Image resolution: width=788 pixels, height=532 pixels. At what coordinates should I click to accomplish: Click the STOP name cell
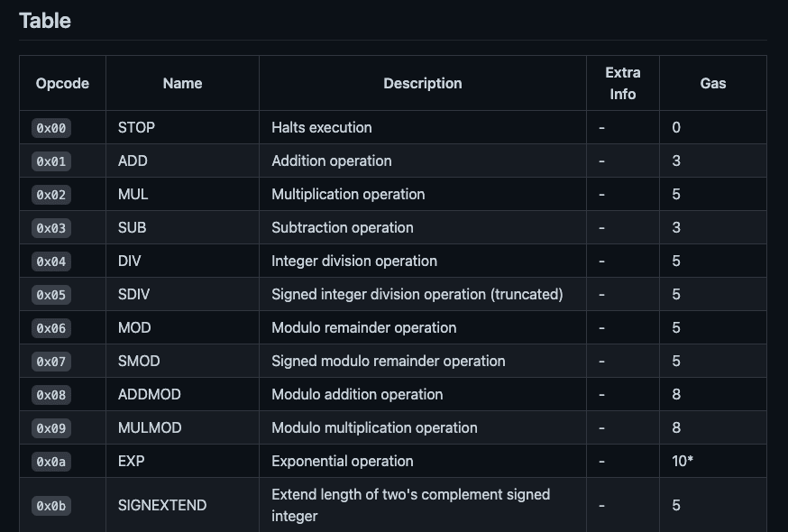click(136, 127)
